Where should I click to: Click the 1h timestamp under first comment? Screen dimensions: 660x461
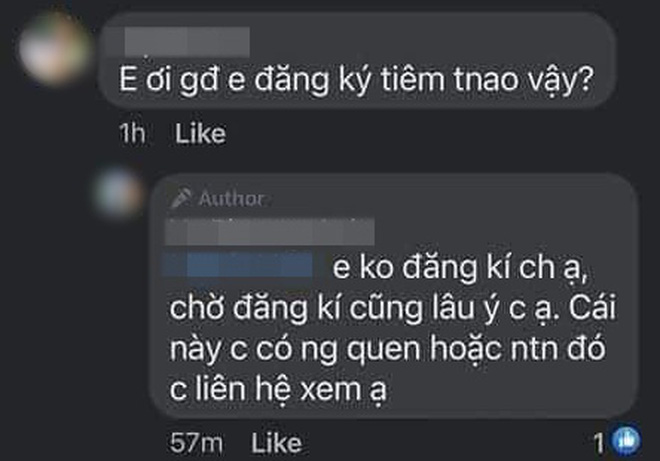point(132,134)
